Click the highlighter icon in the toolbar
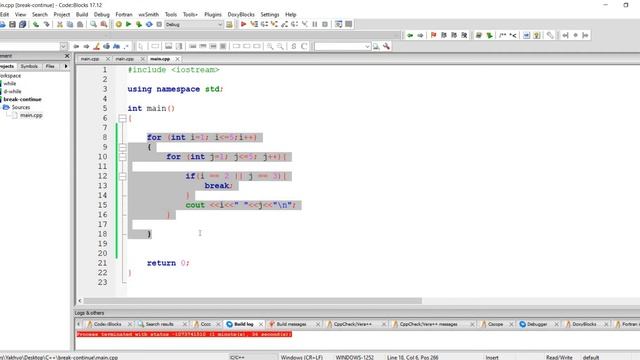 pyautogui.click(x=96, y=46)
